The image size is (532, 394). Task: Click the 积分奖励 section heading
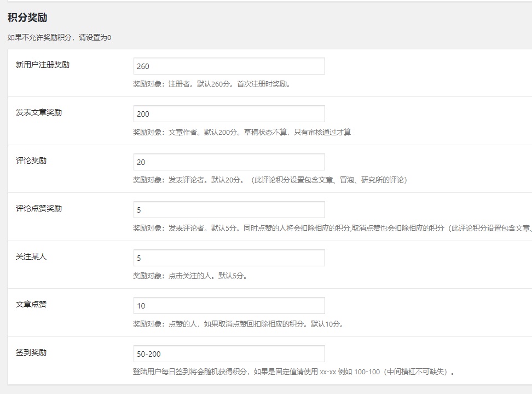point(27,18)
